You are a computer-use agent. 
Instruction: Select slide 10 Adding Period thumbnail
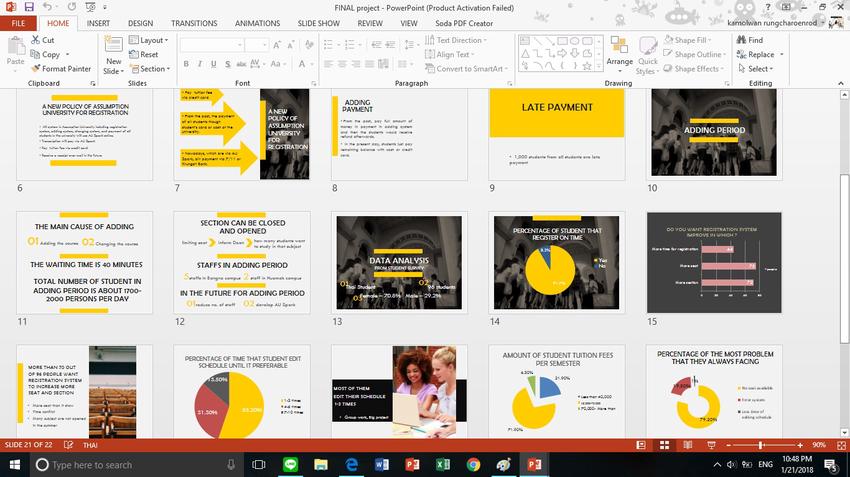click(714, 133)
